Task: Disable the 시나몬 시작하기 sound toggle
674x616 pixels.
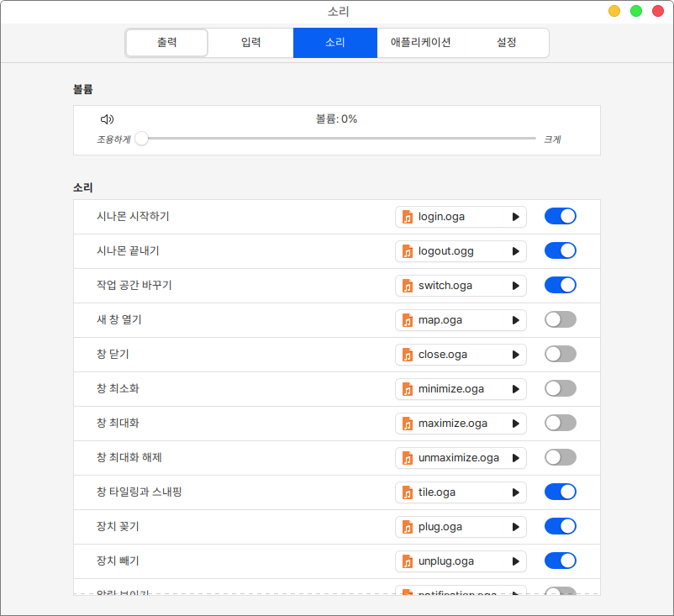Action: pyautogui.click(x=560, y=217)
